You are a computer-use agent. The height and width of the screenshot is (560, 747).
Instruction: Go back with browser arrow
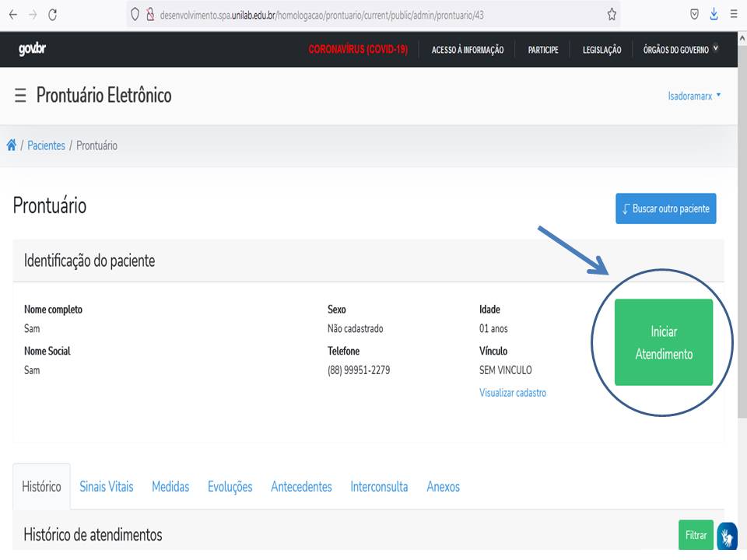coord(12,14)
